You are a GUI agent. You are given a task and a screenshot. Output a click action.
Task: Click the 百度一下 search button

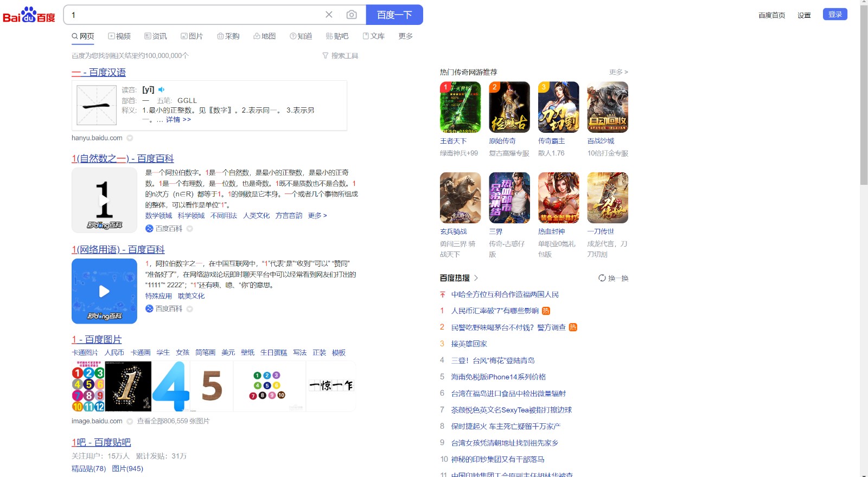pos(394,15)
